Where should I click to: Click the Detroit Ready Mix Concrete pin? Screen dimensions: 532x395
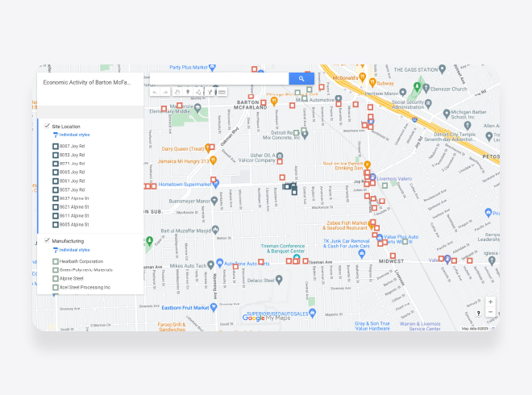tap(305, 135)
